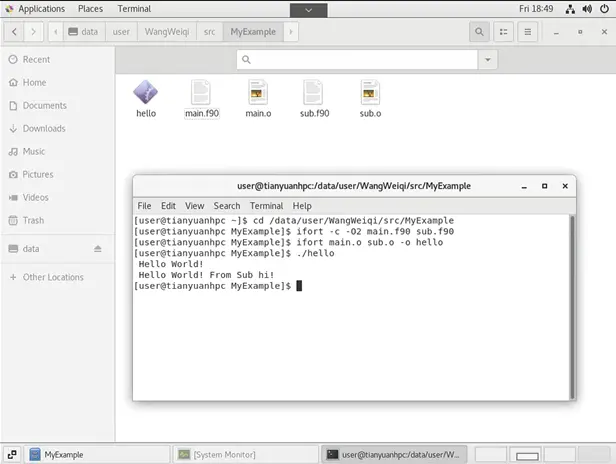Switch to the terminal taskbar entry
Screen dimensions: 616x464
(x=394, y=454)
